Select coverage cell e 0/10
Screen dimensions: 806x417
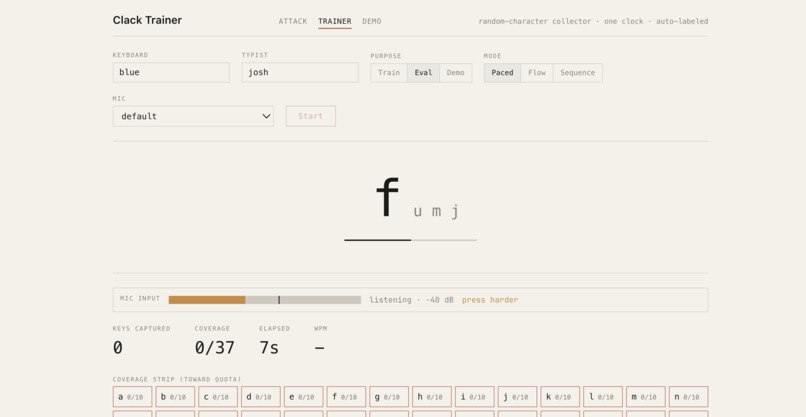303,397
